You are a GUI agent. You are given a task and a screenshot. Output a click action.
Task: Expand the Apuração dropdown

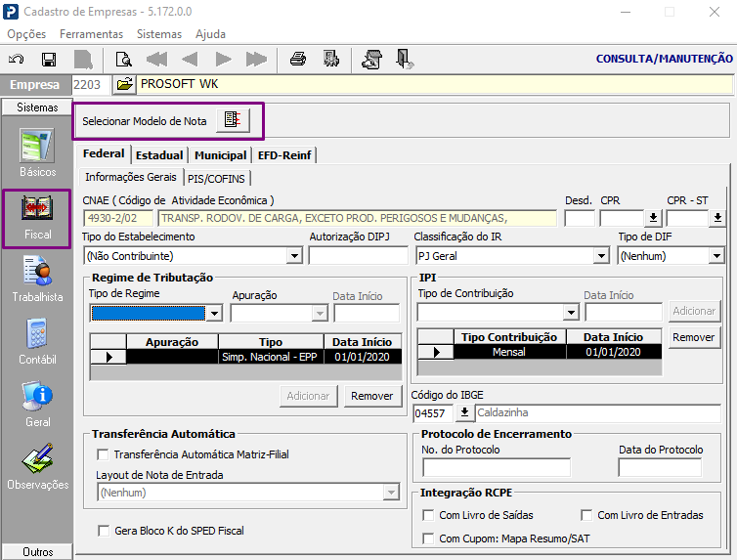320,314
